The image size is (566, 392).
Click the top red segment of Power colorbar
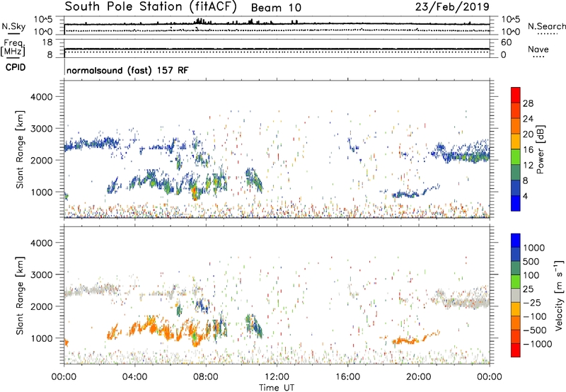516,96
